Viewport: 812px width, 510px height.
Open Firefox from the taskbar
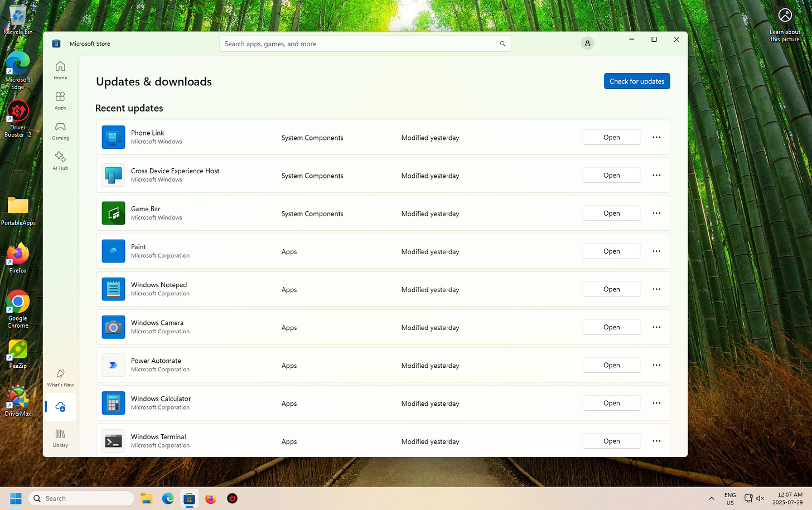click(x=210, y=498)
